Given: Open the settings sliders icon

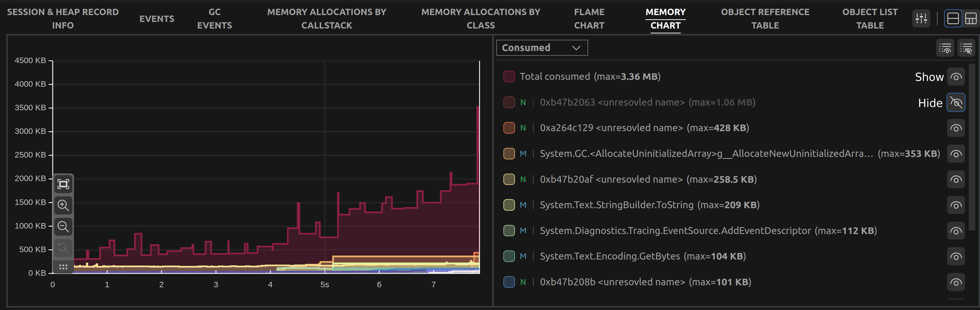Looking at the screenshot, I should (x=921, y=18).
